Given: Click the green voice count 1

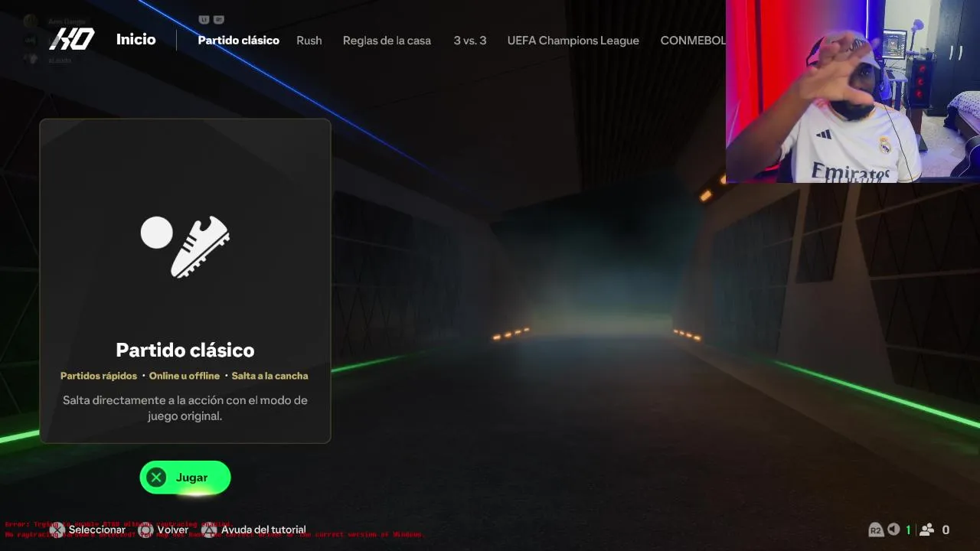Looking at the screenshot, I should pos(909,530).
